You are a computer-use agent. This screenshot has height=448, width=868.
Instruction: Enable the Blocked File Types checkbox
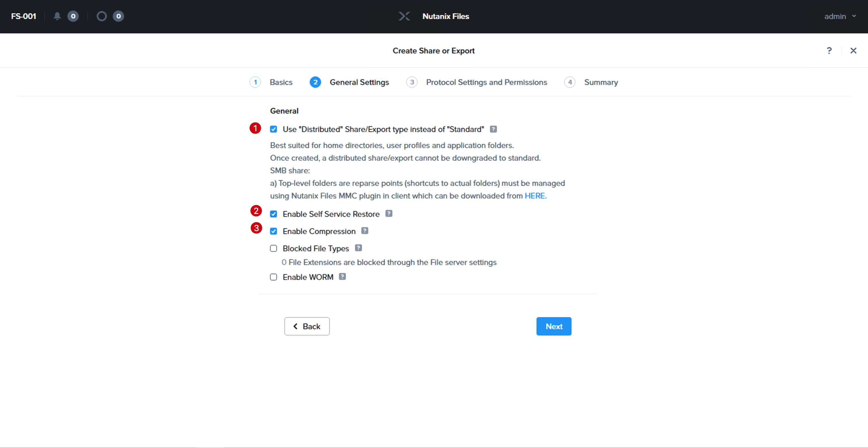point(273,248)
